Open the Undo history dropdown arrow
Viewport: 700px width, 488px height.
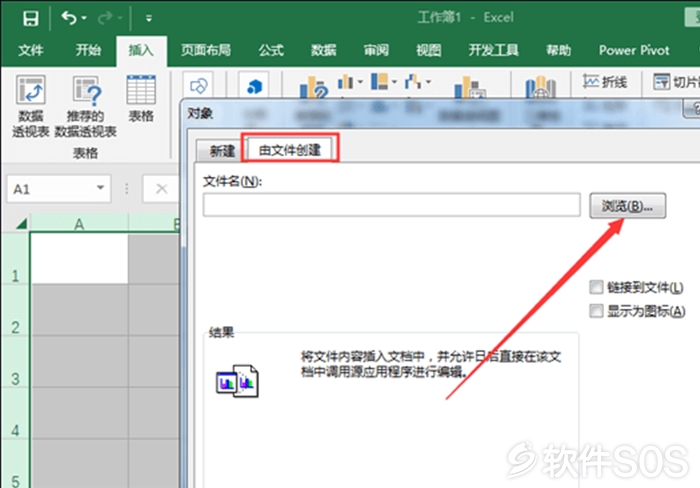84,18
